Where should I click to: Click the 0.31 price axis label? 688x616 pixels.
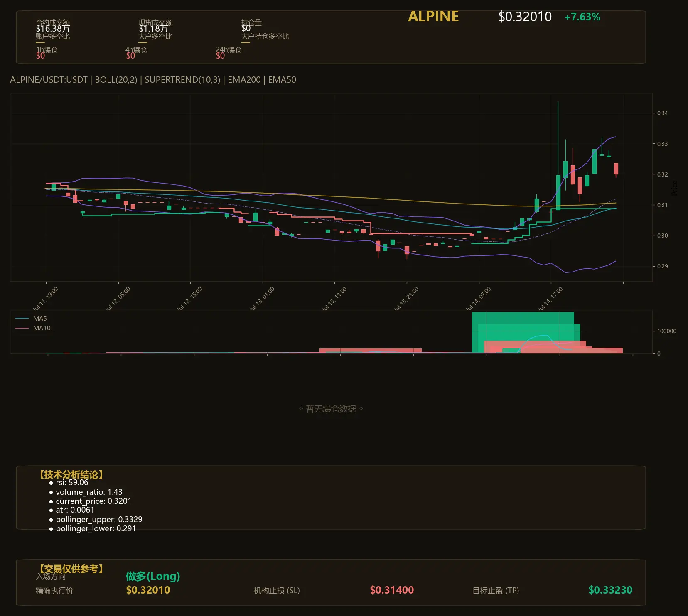point(662,205)
